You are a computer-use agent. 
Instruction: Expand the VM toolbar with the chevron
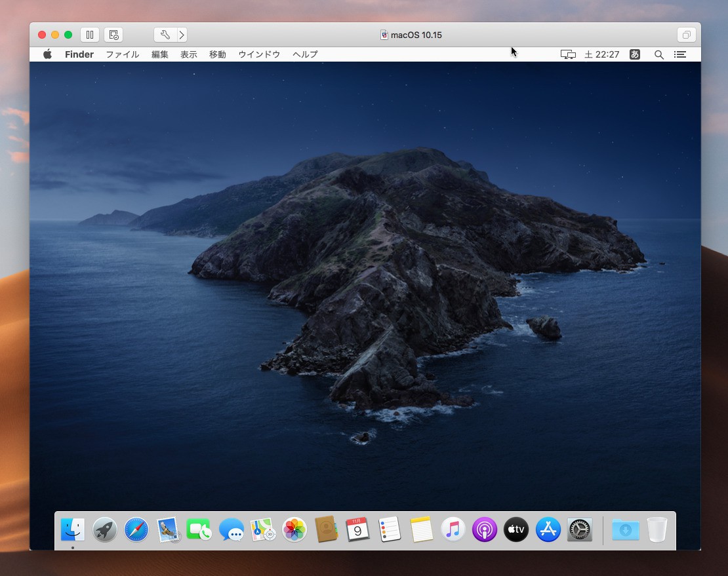182,34
